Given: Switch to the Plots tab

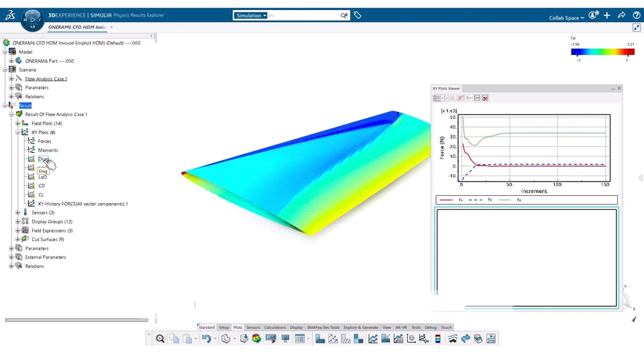Looking at the screenshot, I should point(237,328).
